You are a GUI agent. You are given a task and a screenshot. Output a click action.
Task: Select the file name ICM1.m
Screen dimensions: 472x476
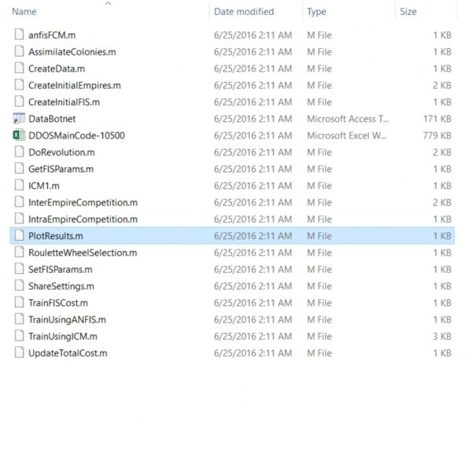pyautogui.click(x=44, y=186)
